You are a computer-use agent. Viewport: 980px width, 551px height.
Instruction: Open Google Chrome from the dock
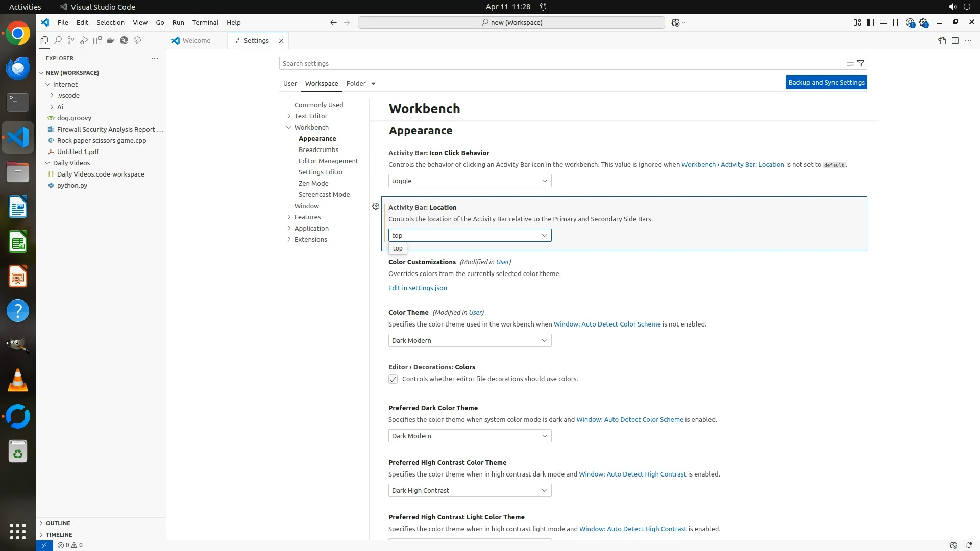18,34
